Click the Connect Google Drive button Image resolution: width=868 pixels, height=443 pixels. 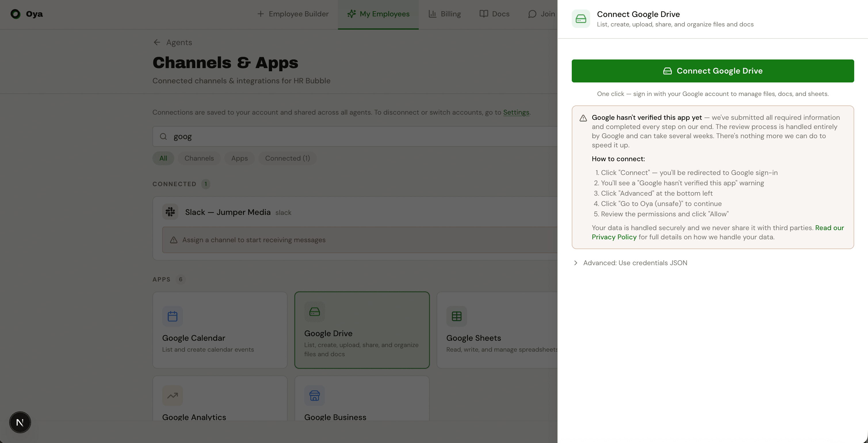[x=712, y=71]
